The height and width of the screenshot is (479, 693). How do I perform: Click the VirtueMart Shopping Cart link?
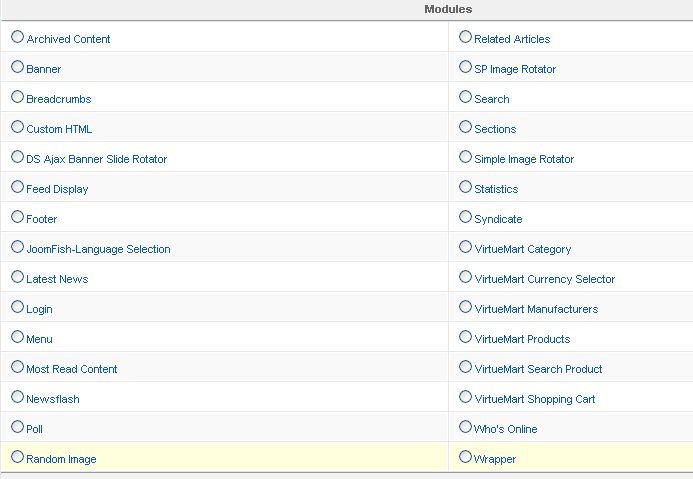pos(535,400)
